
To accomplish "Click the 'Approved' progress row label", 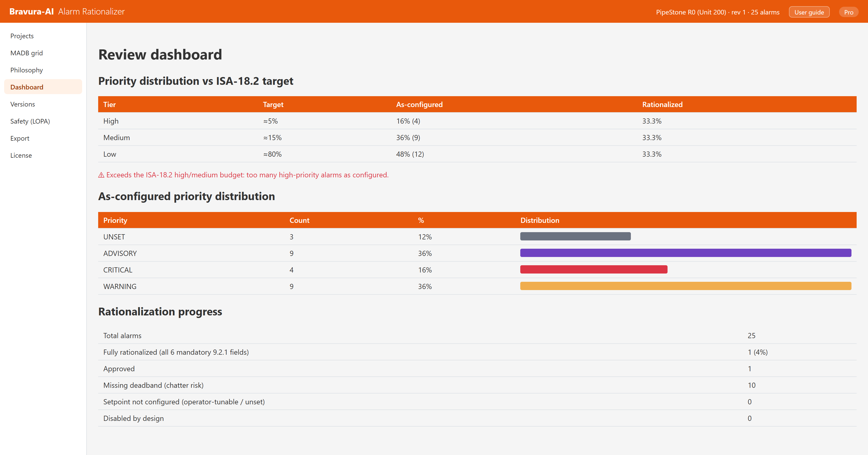I will pyautogui.click(x=119, y=369).
